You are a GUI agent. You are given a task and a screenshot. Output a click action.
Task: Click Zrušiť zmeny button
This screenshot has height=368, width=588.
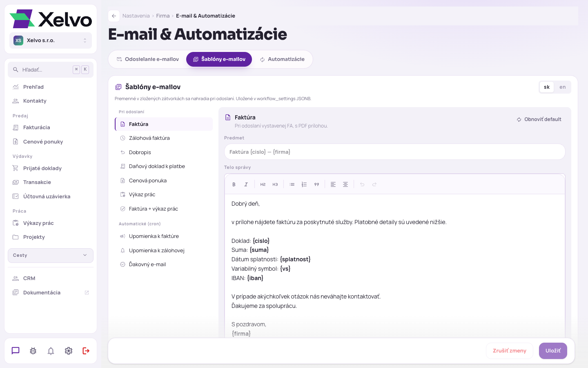(510, 351)
